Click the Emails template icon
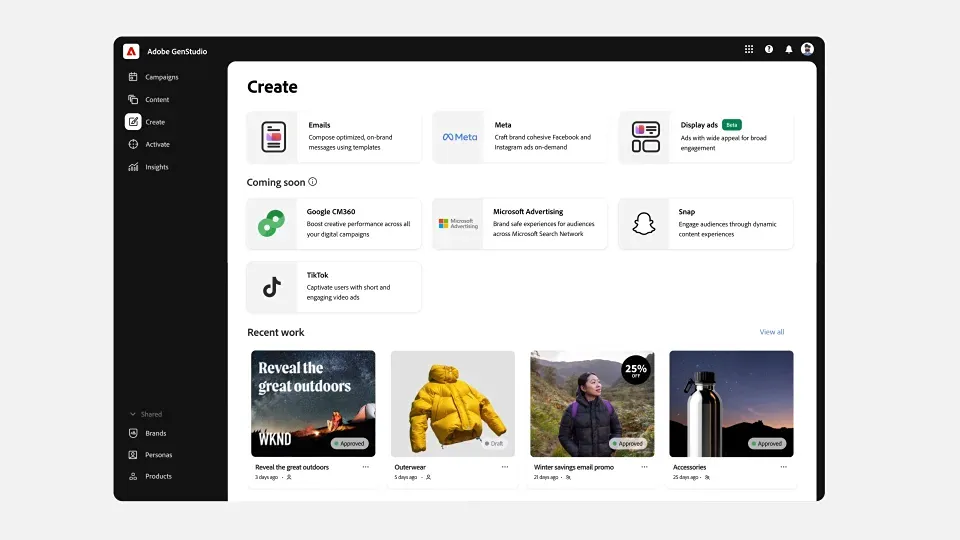Image resolution: width=960 pixels, height=540 pixels. pyautogui.click(x=273, y=137)
